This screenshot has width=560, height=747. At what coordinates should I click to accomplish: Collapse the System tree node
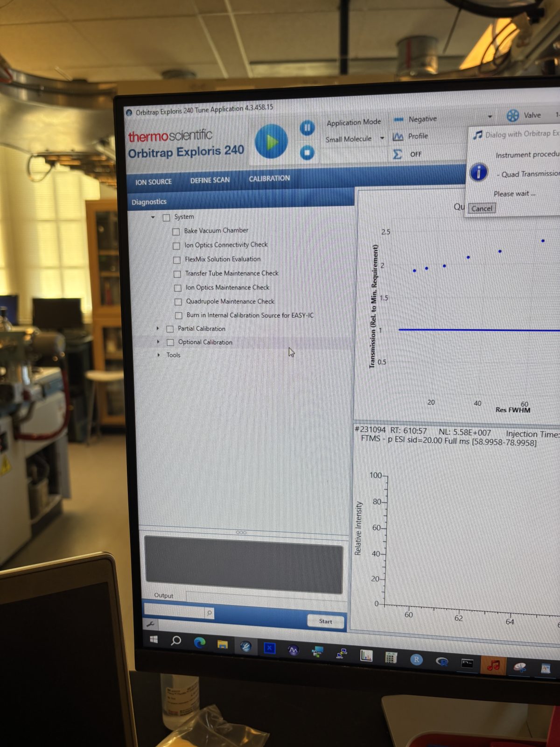click(153, 217)
